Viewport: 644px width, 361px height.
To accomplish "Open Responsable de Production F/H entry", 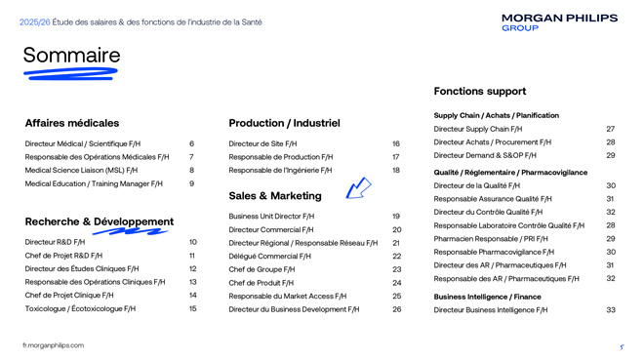I will (281, 157).
